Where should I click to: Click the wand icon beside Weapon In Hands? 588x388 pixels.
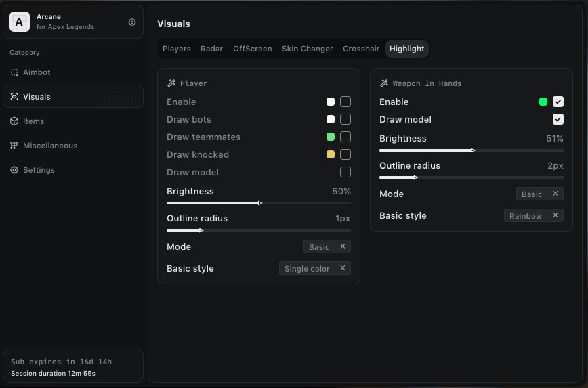point(384,83)
